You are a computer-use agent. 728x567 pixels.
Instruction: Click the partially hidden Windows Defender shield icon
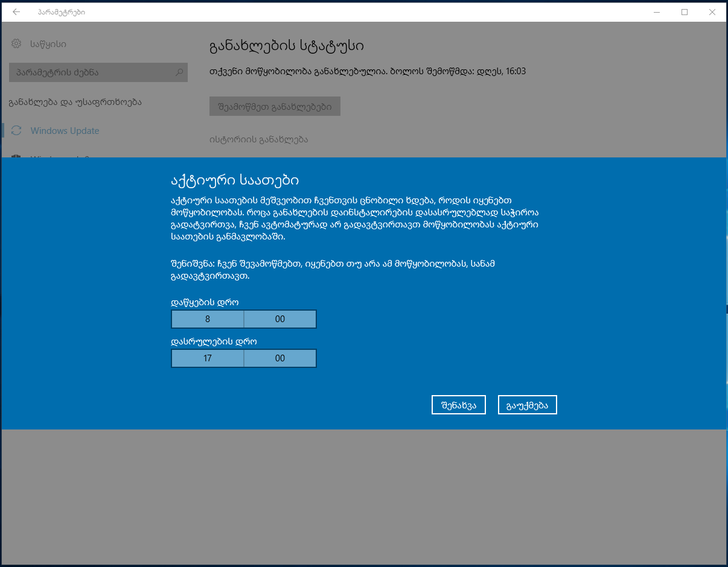point(16,156)
